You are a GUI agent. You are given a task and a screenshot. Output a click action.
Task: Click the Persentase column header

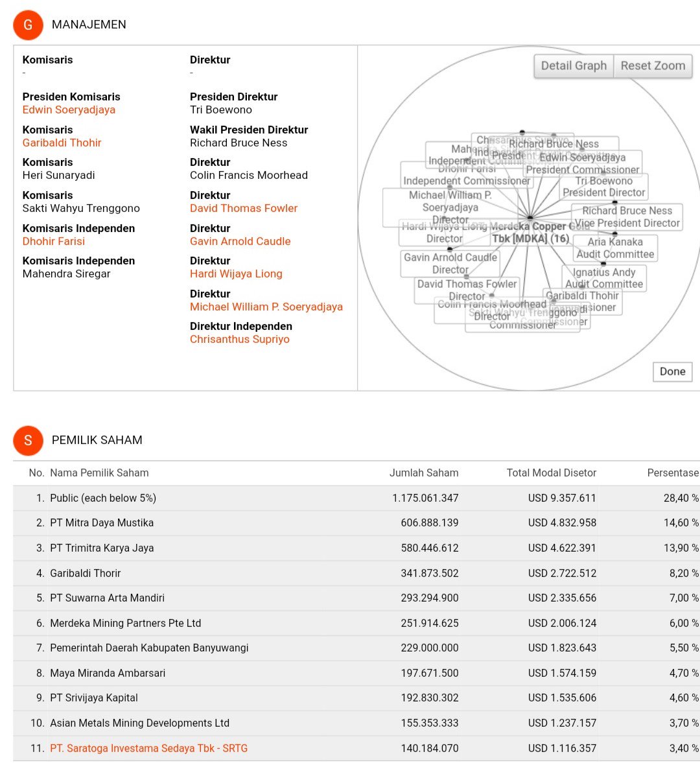pos(673,473)
